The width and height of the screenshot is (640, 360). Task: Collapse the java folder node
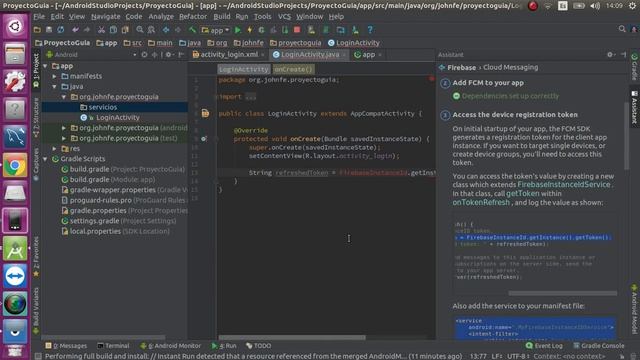pos(55,87)
